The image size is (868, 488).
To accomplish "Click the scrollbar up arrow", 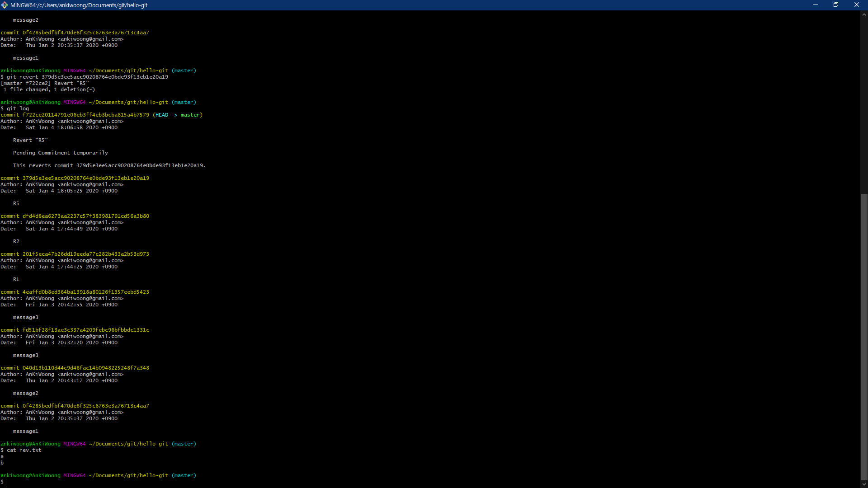I will (864, 14).
